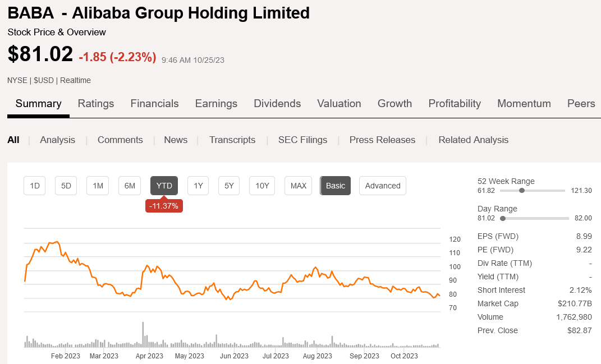Click the $81.02 stock price
Viewport: 601px width, 364px height.
[x=40, y=54]
